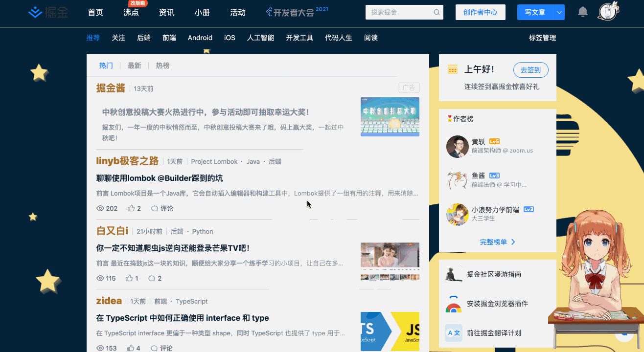Select the 人工智能 category tab

[260, 38]
